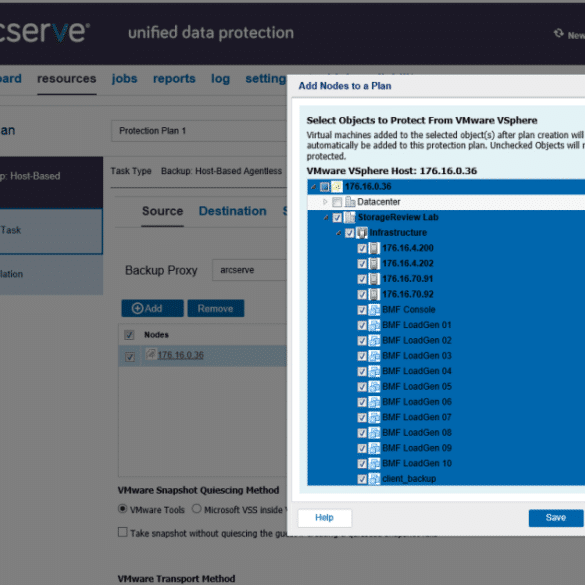Click VM icon beside BMF LoadGen 09
The image size is (585, 585).
coord(374,448)
